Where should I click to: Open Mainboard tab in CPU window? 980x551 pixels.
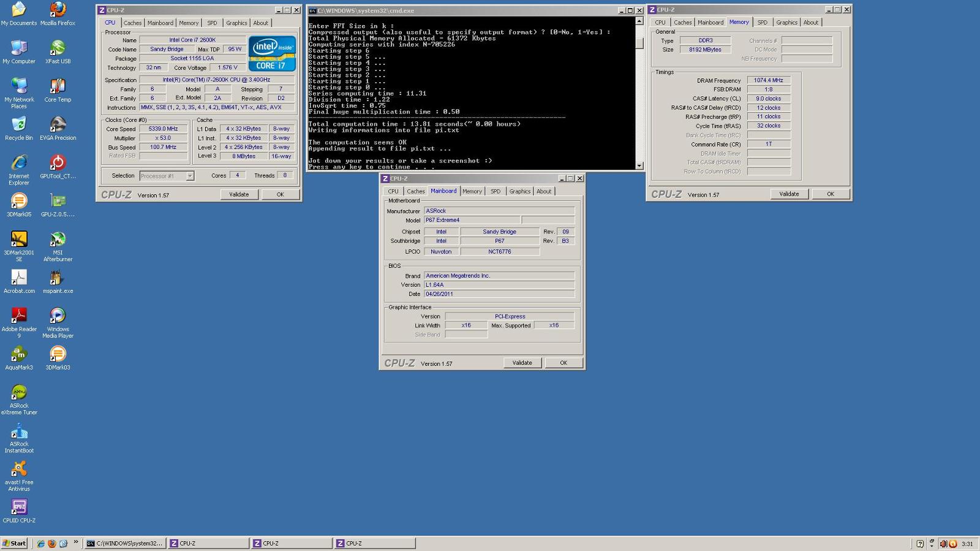click(160, 23)
